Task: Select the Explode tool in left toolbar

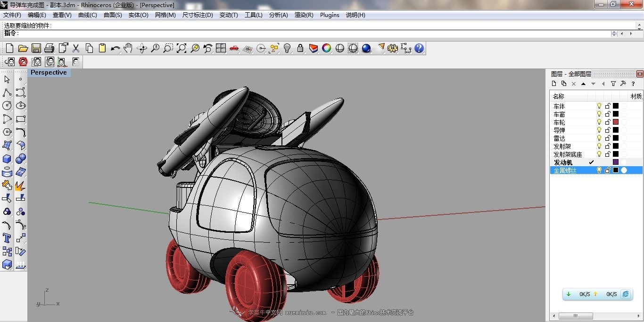Action: (20, 185)
